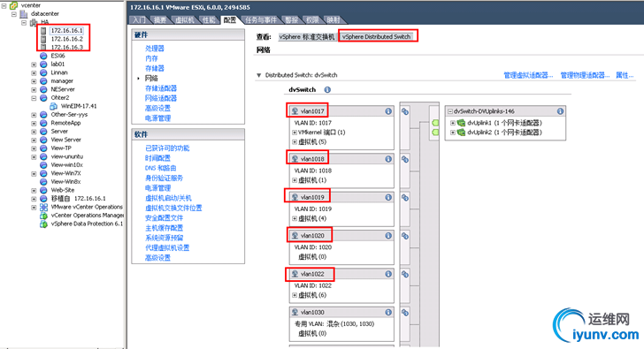Select the RemoteApp resource pool
This screenshot has height=349, width=644.
(65, 123)
